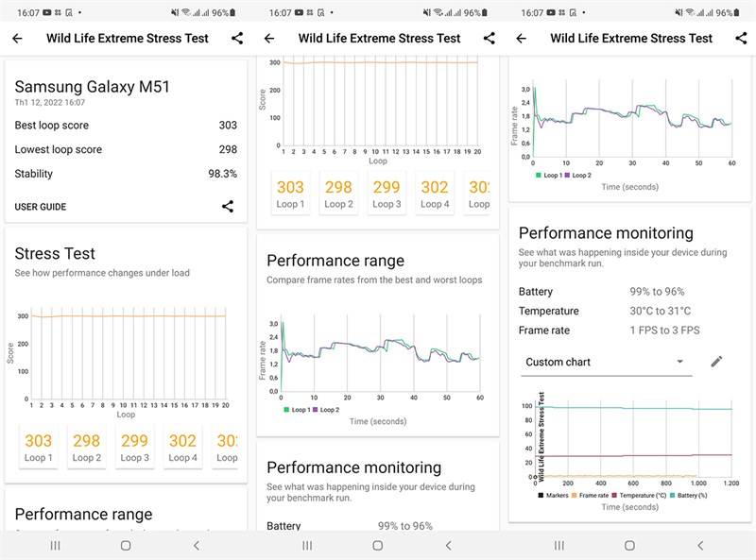Screen dimensions: 756x560
Task: Tap recent apps button on right screen
Action: pyautogui.click(x=559, y=545)
